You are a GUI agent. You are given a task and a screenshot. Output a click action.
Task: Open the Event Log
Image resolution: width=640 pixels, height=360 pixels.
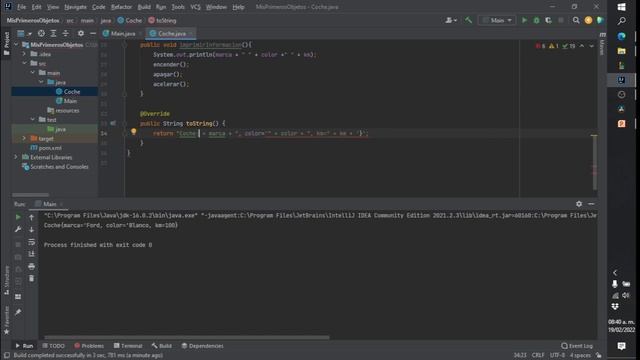pos(576,346)
